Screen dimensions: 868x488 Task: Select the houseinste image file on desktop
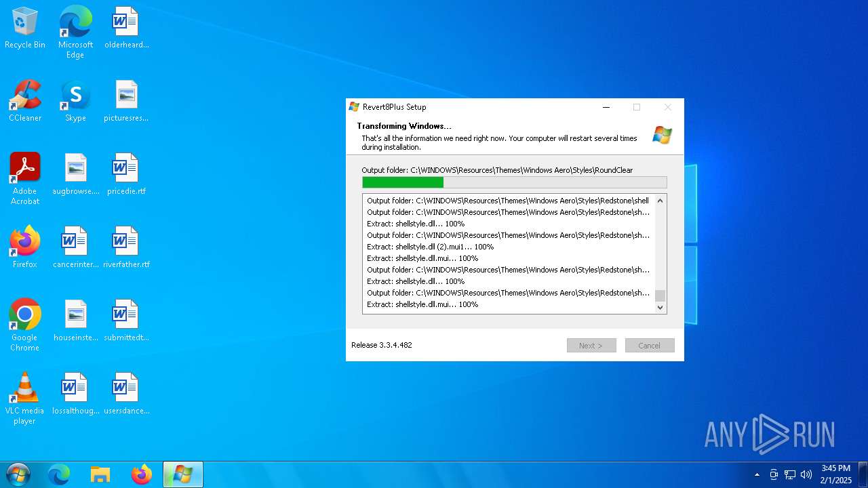pos(75,321)
